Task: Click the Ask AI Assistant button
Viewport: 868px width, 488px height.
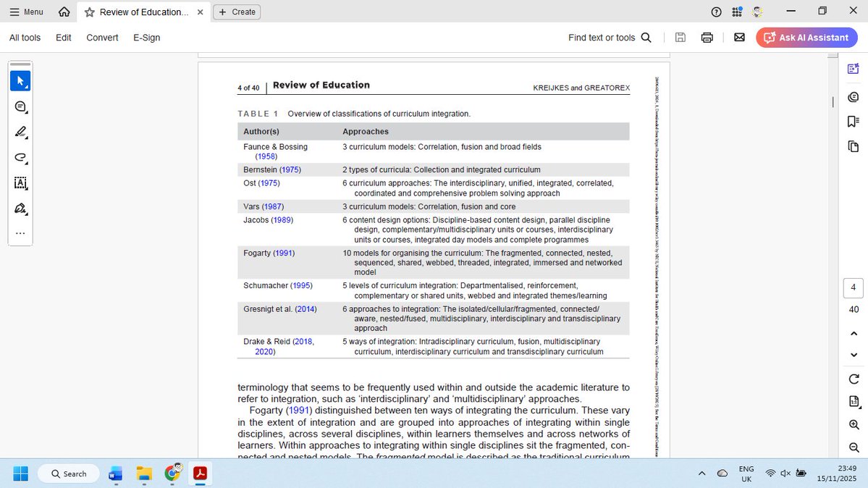Action: (806, 37)
